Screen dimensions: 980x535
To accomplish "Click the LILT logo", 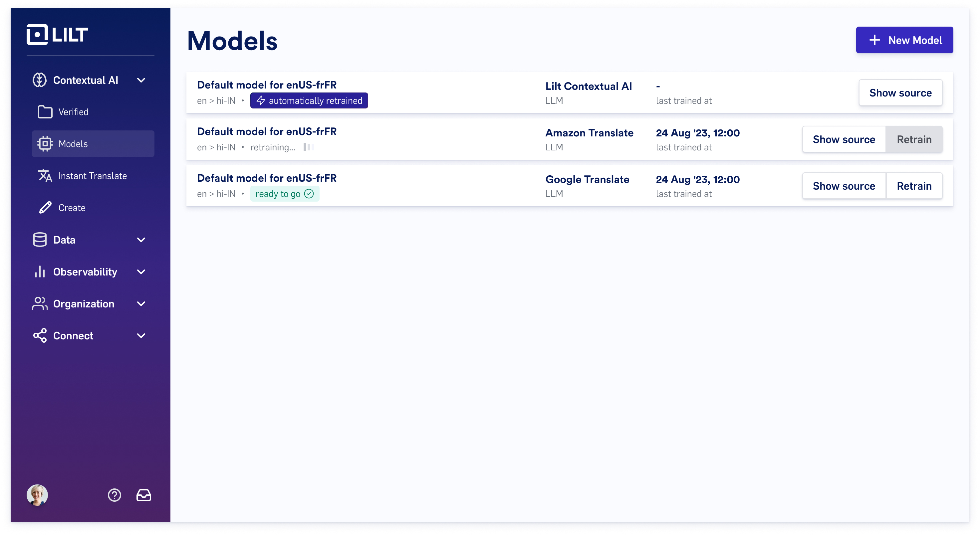I will [x=57, y=35].
